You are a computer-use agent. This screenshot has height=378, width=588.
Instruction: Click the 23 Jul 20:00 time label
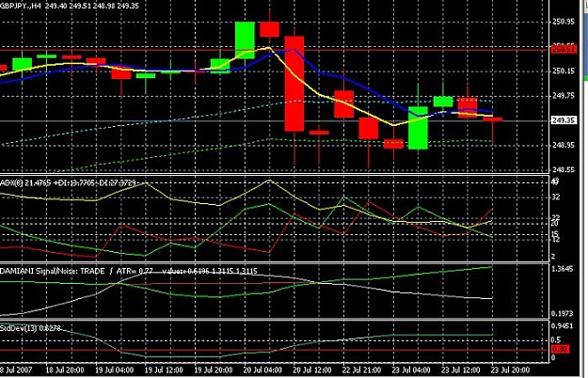click(x=510, y=370)
